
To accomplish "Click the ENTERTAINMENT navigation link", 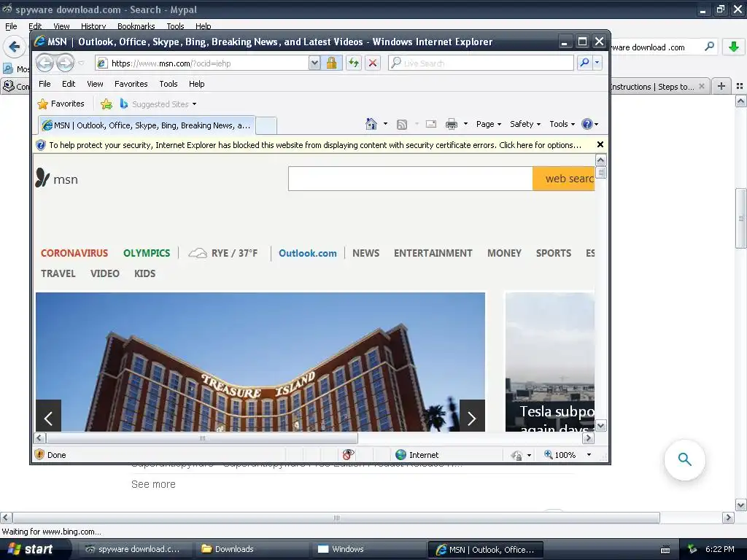I will tap(433, 253).
